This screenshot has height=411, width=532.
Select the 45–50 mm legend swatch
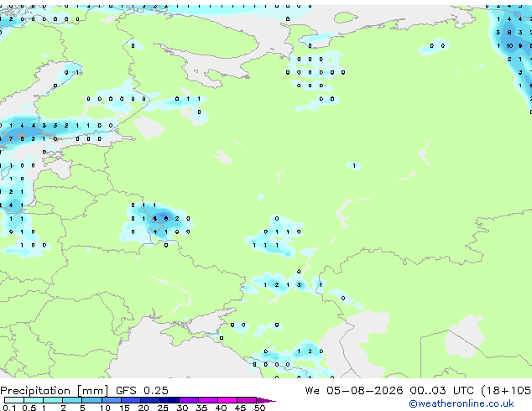click(247, 400)
